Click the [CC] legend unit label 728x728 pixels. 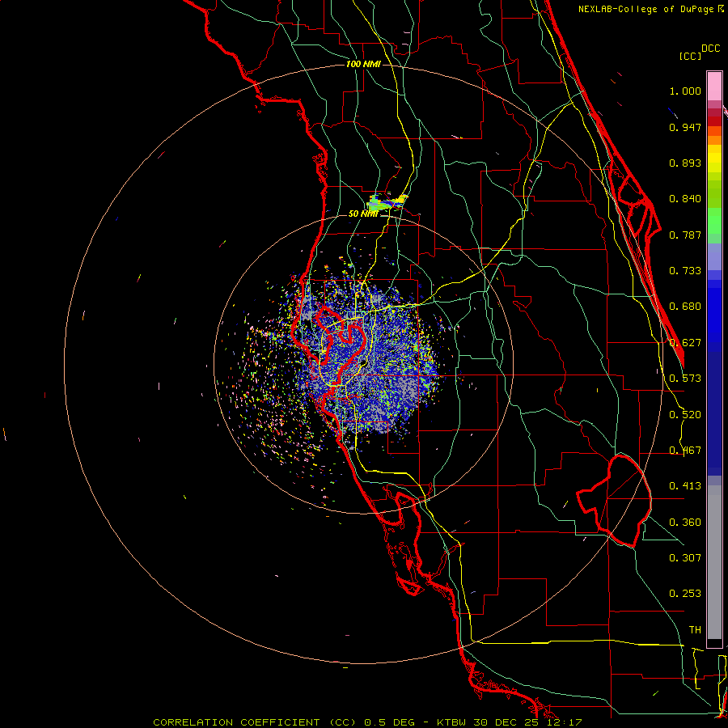pos(690,56)
